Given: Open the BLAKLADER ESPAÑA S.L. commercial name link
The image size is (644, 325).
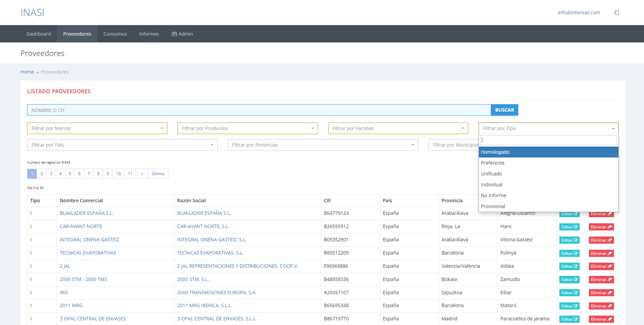Looking at the screenshot, I should 87,213.
